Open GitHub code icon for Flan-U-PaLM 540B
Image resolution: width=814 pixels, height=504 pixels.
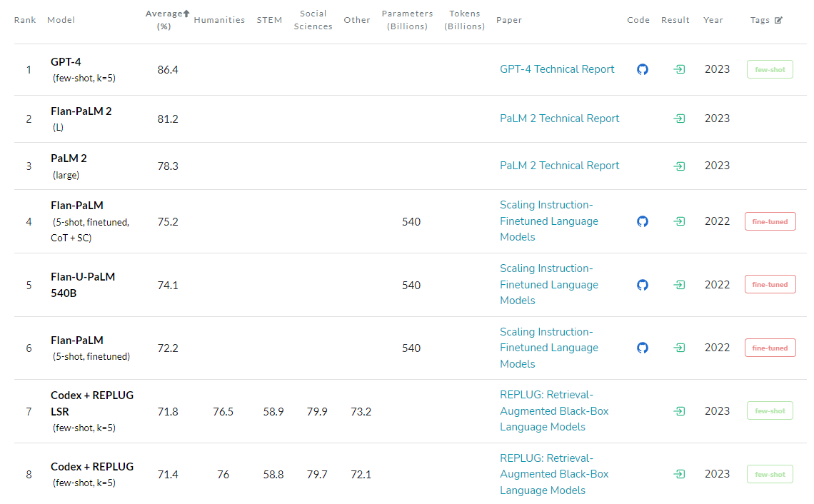click(642, 285)
